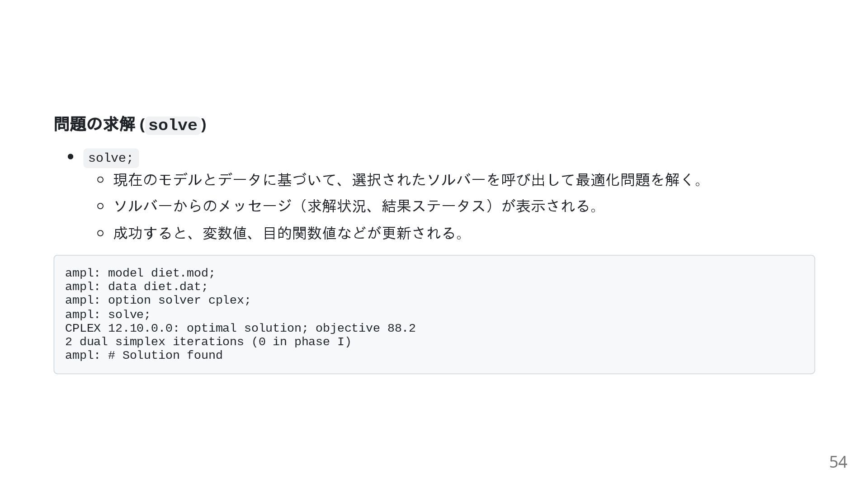Click the slide heading 問題の求解

pyautogui.click(x=94, y=124)
